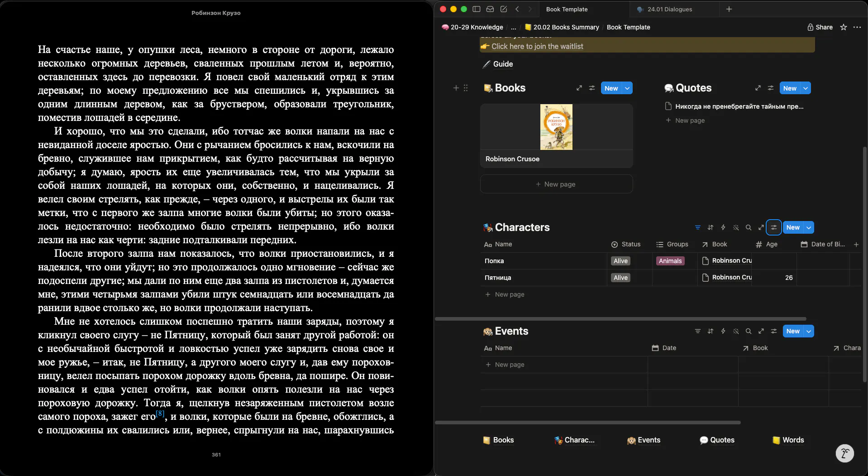Open the 20-29 Knowledge breadcrumb
This screenshot has height=476, width=868.
point(472,27)
